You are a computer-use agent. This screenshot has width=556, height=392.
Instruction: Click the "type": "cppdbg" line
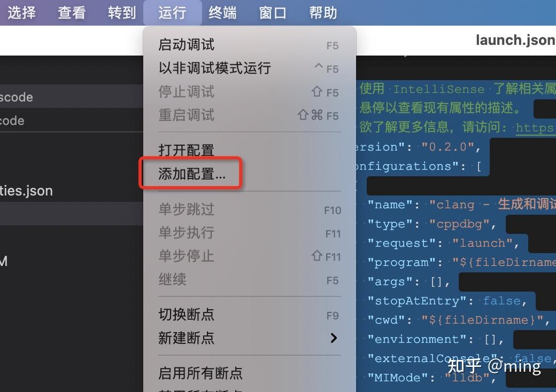click(x=431, y=224)
